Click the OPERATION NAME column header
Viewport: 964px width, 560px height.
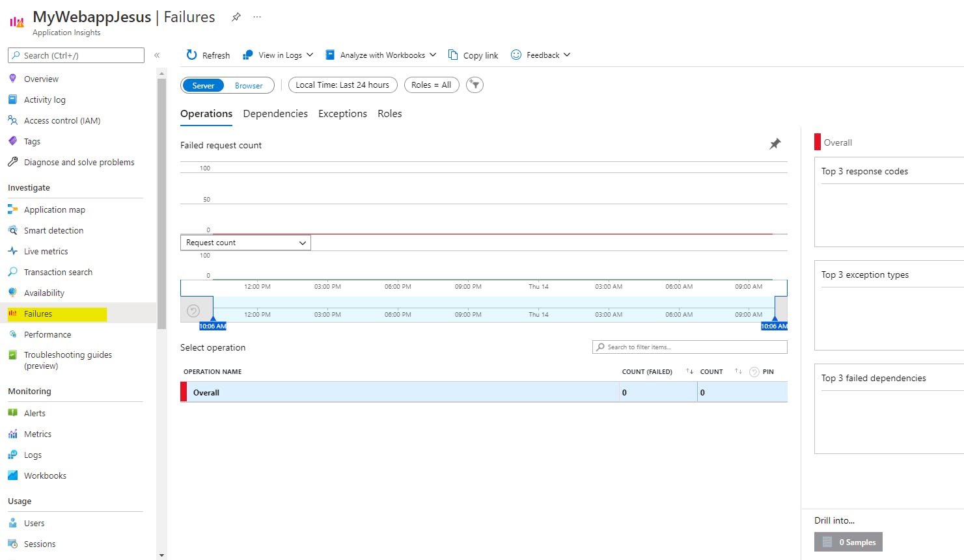click(212, 371)
